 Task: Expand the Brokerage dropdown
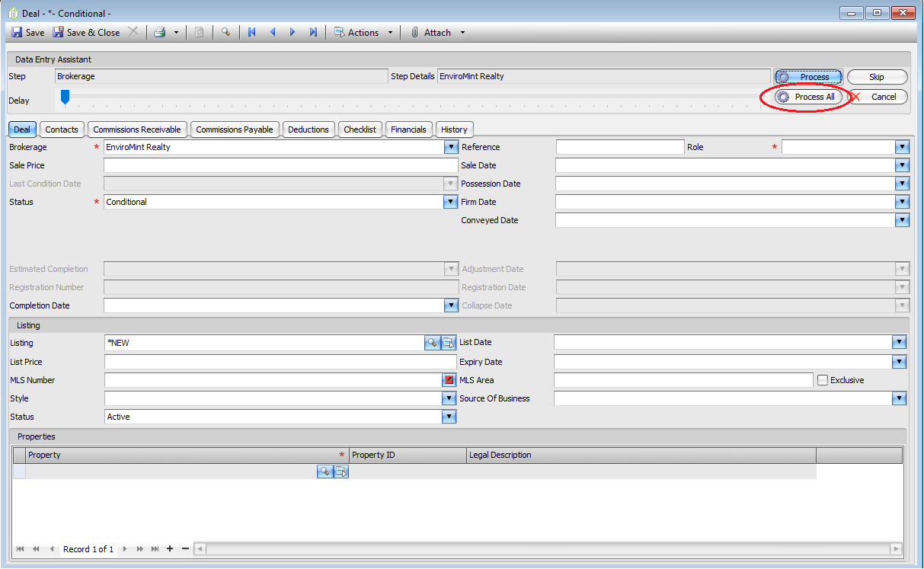[450, 147]
